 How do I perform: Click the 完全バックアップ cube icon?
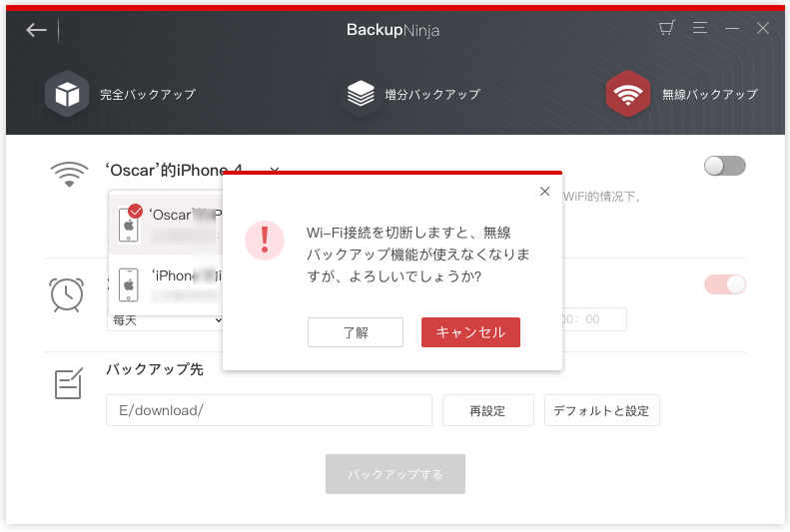coord(67,94)
